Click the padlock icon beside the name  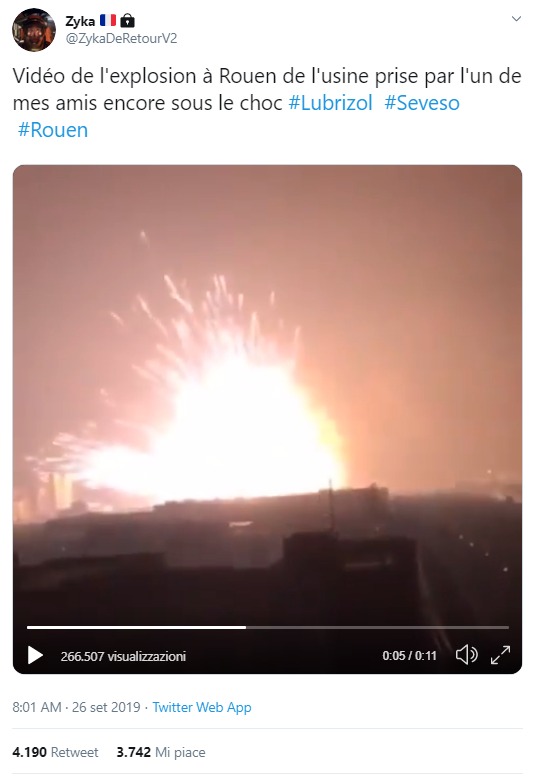point(128,20)
